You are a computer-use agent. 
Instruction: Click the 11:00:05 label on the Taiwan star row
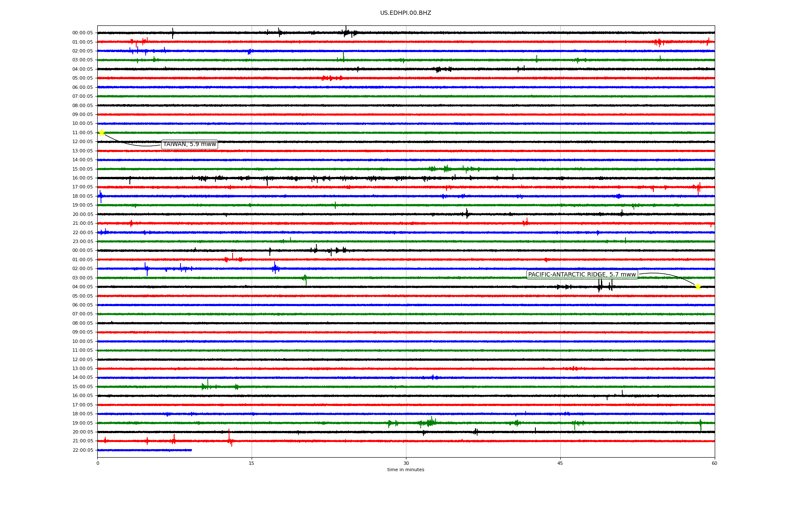tap(82, 133)
